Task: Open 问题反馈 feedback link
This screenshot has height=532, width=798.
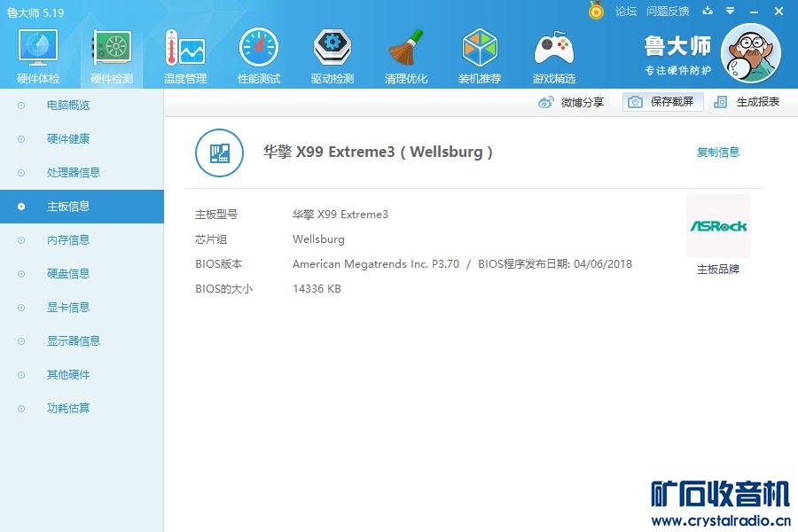Action: (x=667, y=12)
